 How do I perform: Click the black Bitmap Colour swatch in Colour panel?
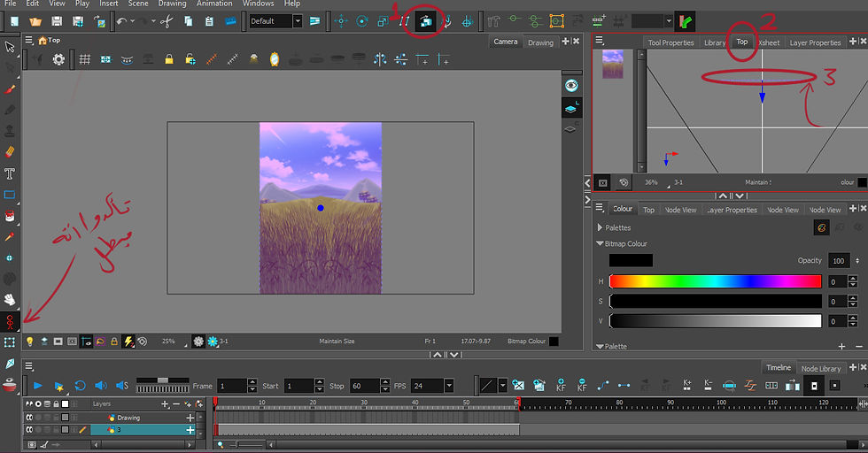[x=631, y=260]
